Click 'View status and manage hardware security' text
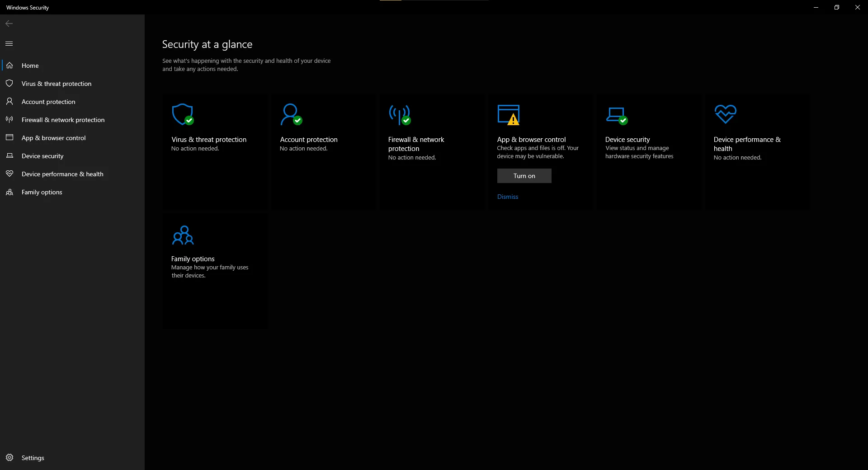This screenshot has height=470, width=868. coord(639,152)
